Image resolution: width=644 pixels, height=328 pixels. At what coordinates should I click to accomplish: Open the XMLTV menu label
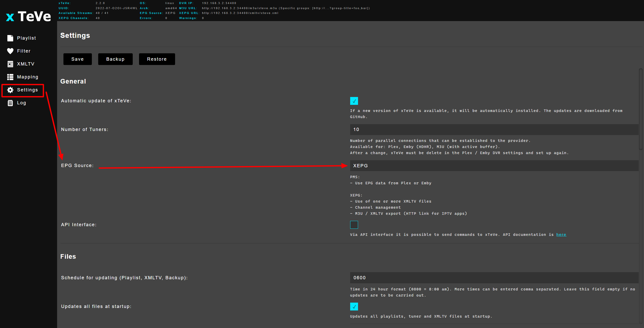pos(26,64)
